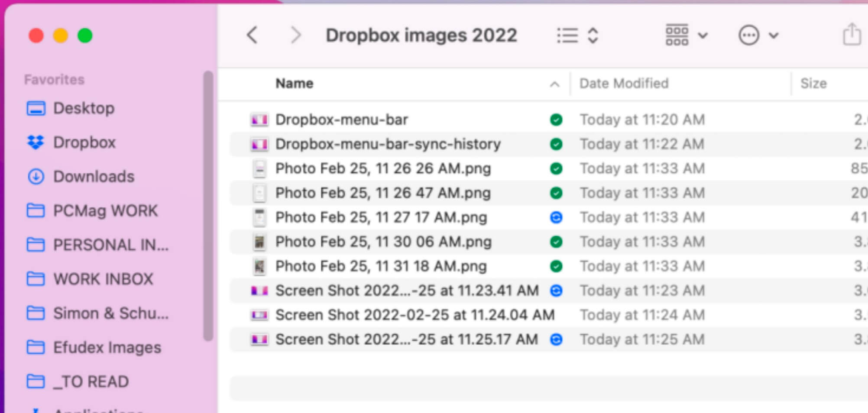Image resolution: width=868 pixels, height=413 pixels.
Task: Click the yellow minimize window button
Action: point(61,35)
